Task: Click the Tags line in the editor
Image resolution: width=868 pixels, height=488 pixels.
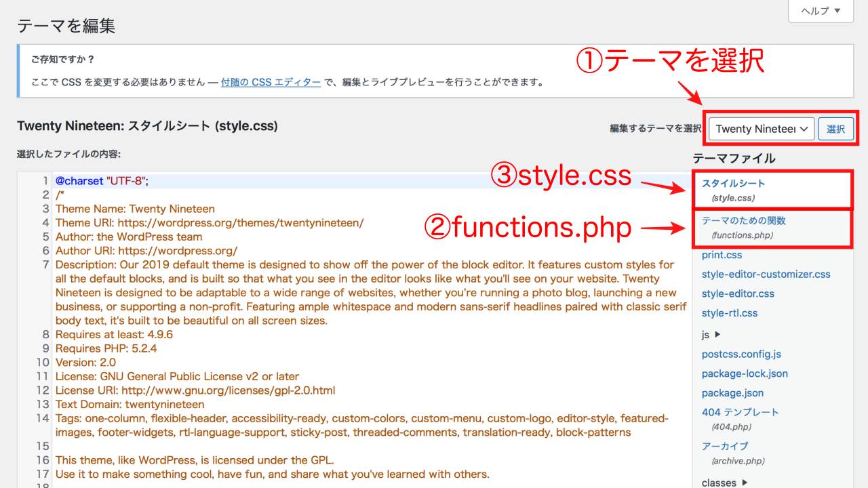Action: point(362,425)
